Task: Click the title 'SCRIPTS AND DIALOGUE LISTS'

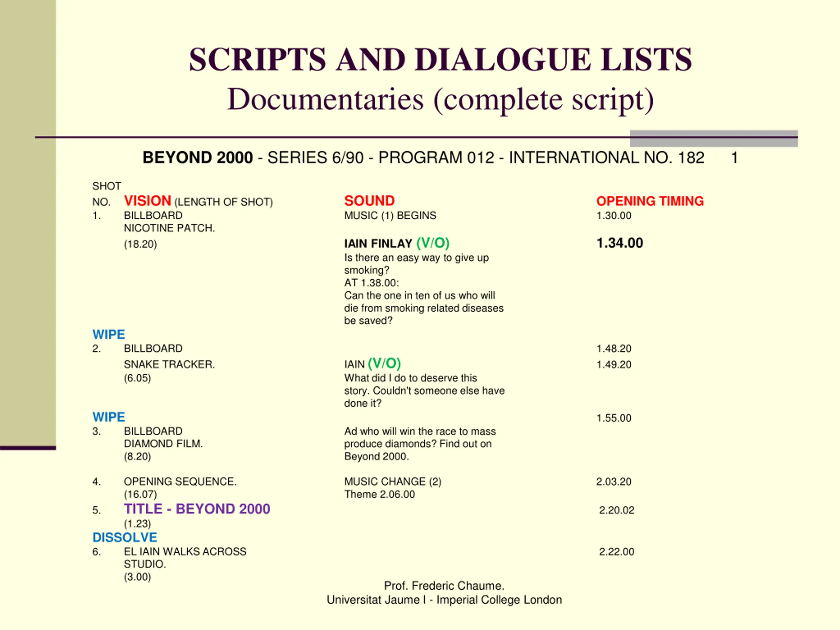Action: click(440, 60)
